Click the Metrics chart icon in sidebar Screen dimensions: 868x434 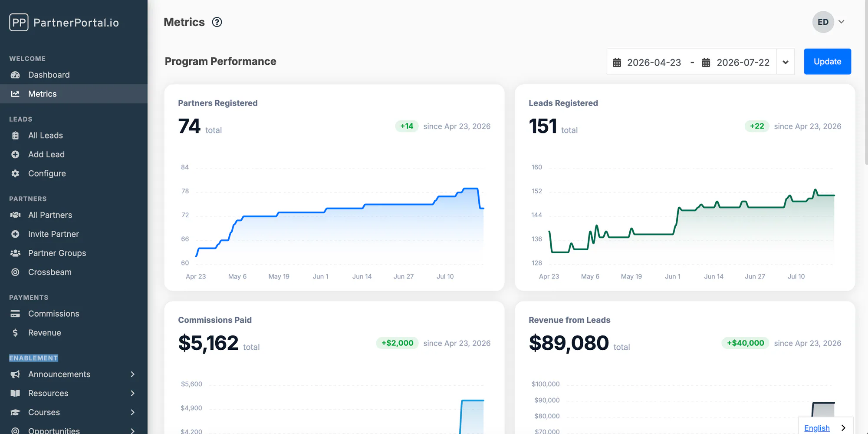click(15, 94)
